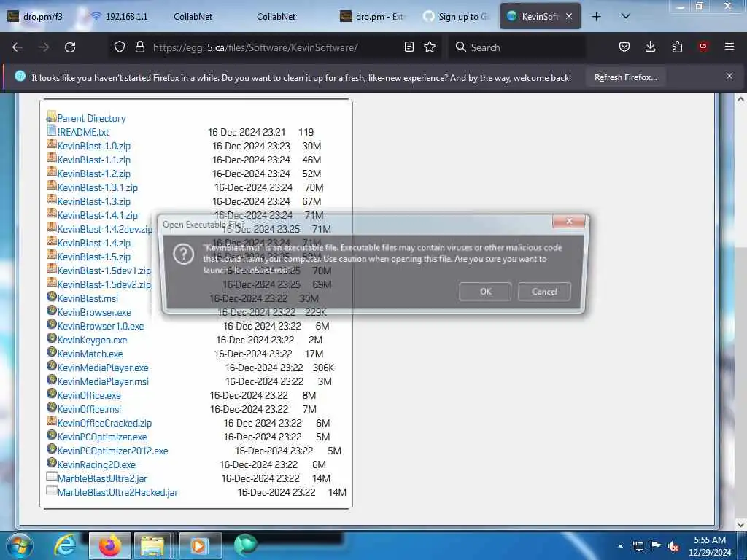Open the KevinPCOptimizer2012.exe link
The height and width of the screenshot is (560, 747).
(112, 450)
